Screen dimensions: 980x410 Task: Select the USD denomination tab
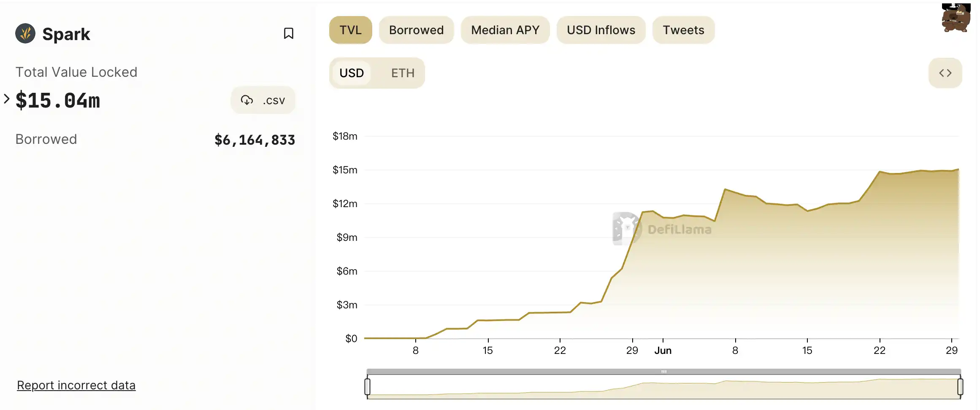pos(352,73)
